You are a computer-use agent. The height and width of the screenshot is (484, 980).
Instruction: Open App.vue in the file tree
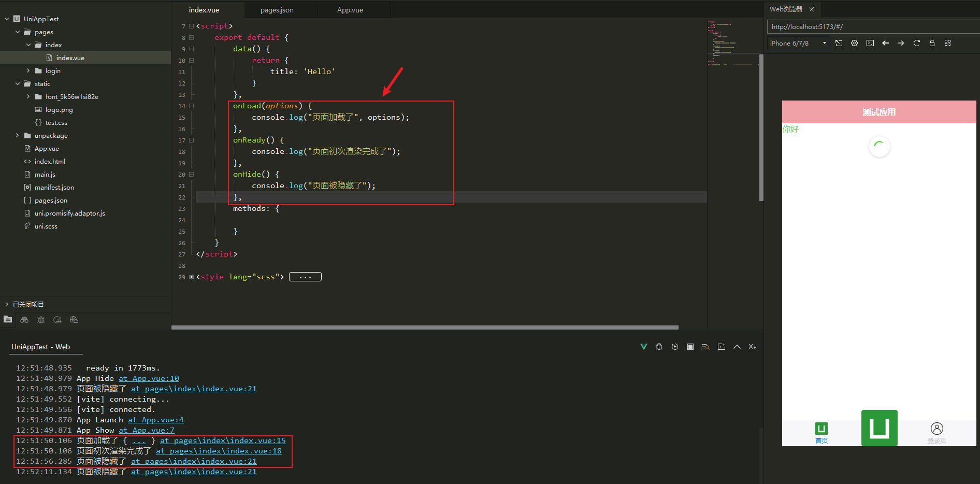click(47, 148)
